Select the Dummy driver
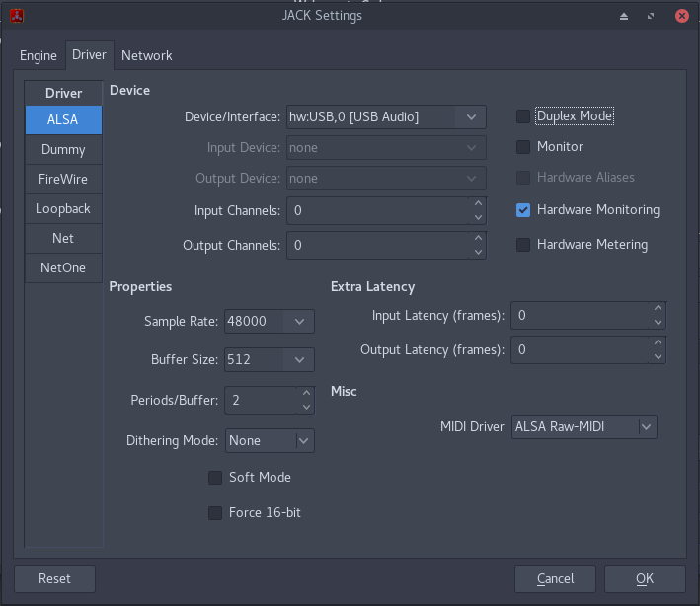The width and height of the screenshot is (700, 606). click(x=63, y=149)
